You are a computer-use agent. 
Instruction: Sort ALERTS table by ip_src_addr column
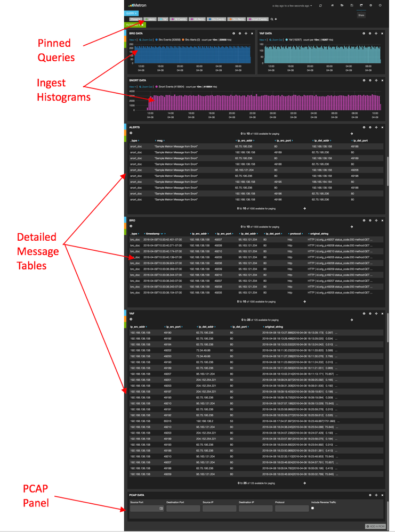[x=245, y=141]
